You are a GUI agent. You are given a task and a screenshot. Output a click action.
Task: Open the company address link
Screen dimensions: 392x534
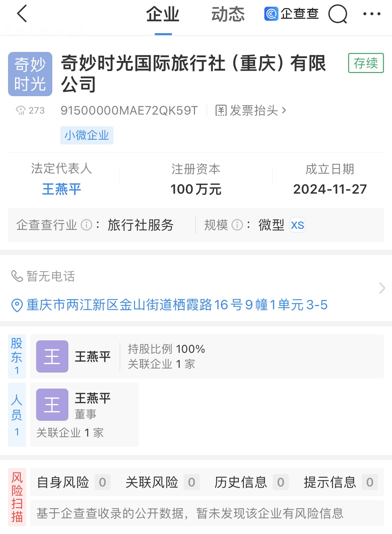click(177, 305)
